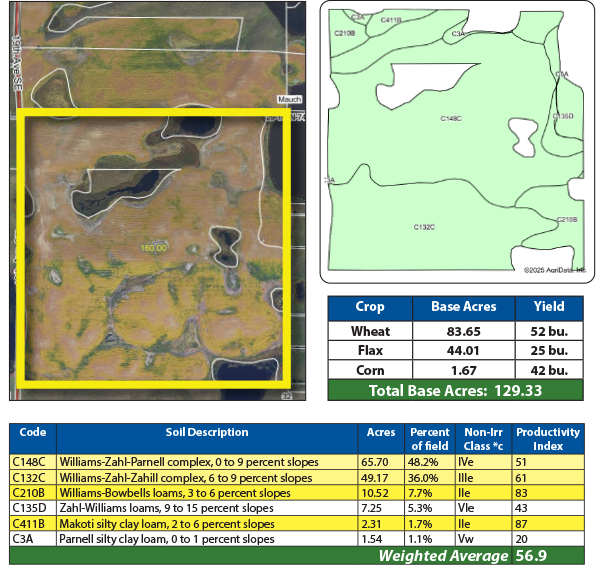The width and height of the screenshot is (603, 568).
Task: Click the Crop column header
Action: [x=370, y=307]
